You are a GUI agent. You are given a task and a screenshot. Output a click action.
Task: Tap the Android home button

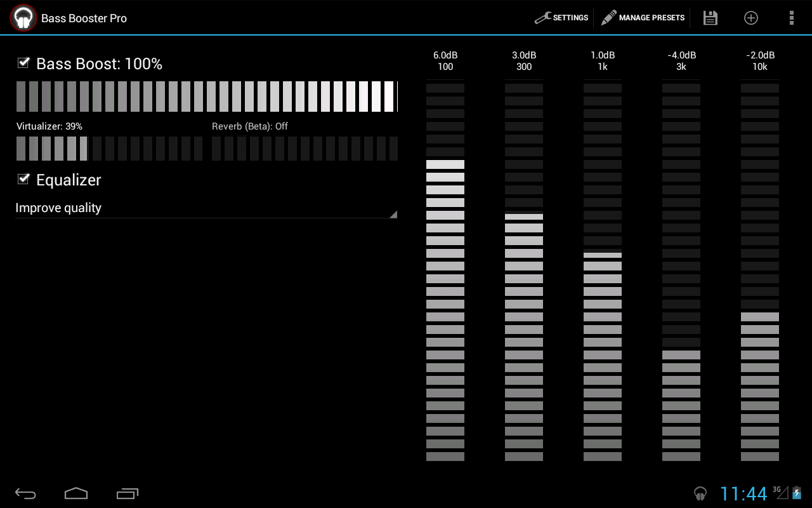click(76, 493)
